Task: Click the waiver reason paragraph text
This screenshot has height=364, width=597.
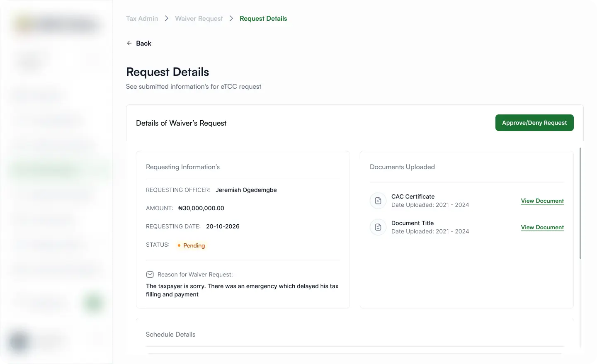Action: (x=242, y=290)
